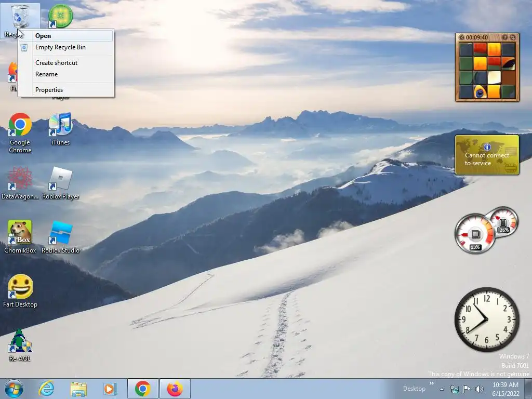Click the analog clock gadget
The width and height of the screenshot is (532, 399).
click(487, 320)
